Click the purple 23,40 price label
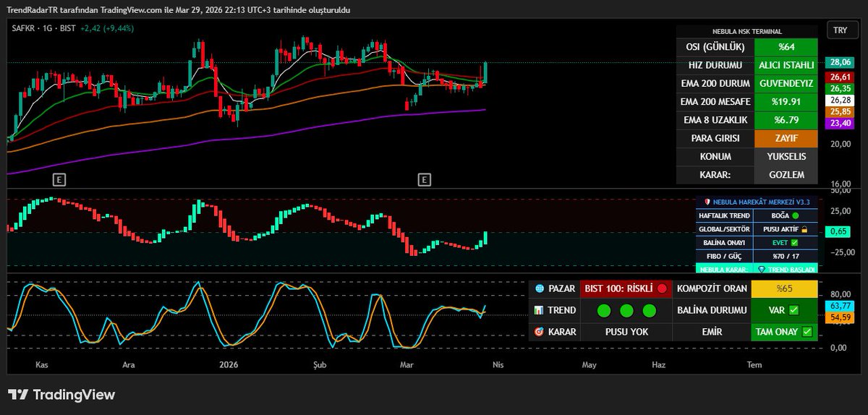 840,123
